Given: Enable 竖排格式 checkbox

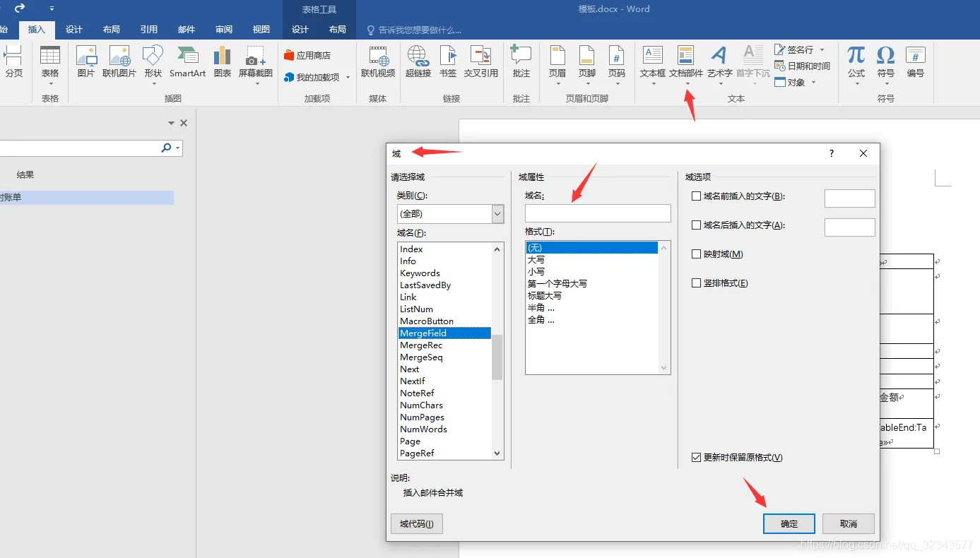Looking at the screenshot, I should coord(696,283).
